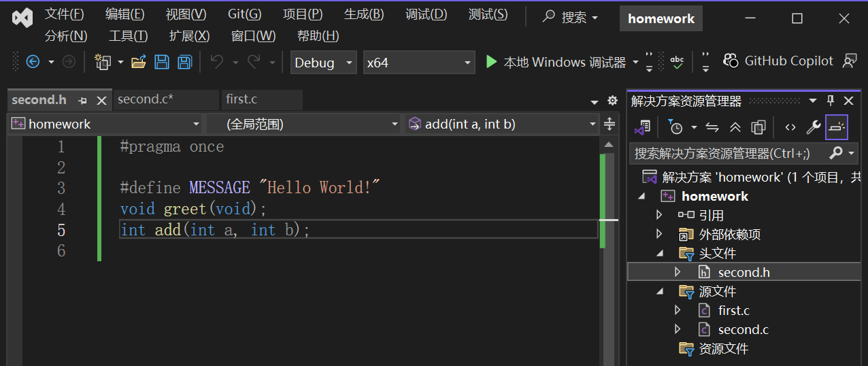Click the Undo arrow icon
The image size is (868, 366).
pos(217,62)
